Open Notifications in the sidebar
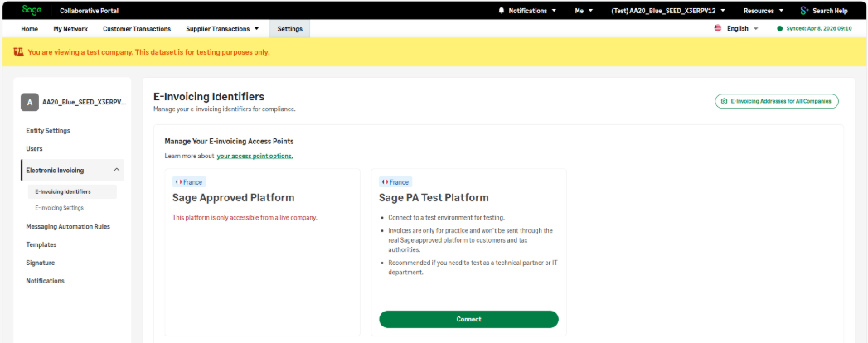Screen dimensions: 868x343 46,281
